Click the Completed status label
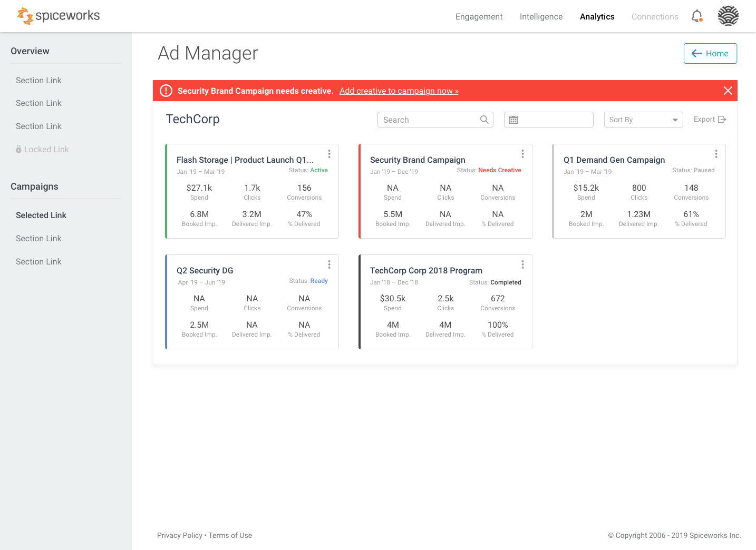The image size is (756, 550). click(506, 282)
